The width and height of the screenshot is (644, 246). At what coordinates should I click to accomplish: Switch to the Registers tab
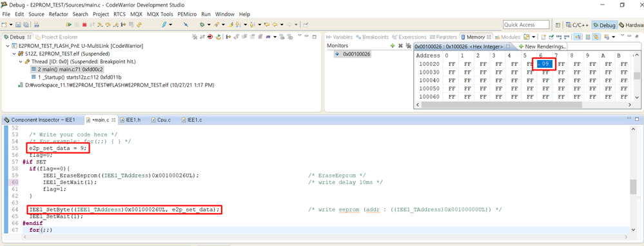click(x=443, y=37)
